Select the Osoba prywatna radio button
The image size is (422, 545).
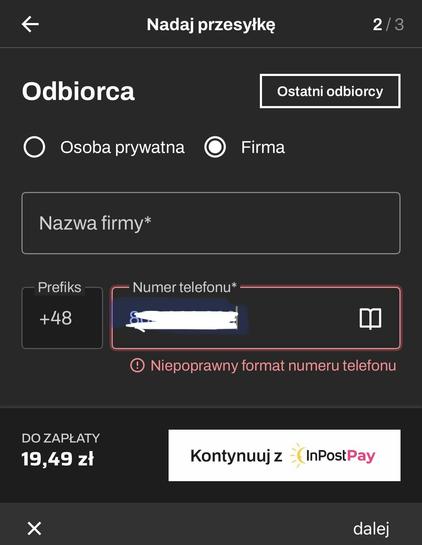[x=34, y=147]
